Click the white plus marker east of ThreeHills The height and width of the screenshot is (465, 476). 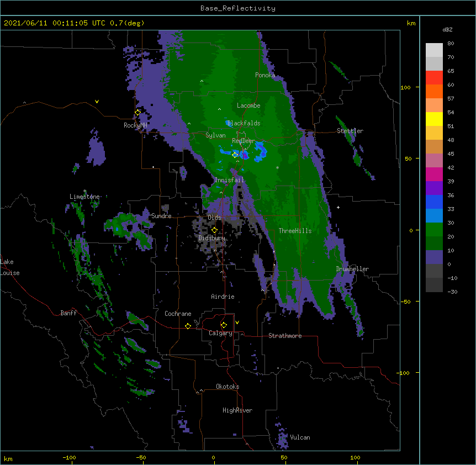338,207
